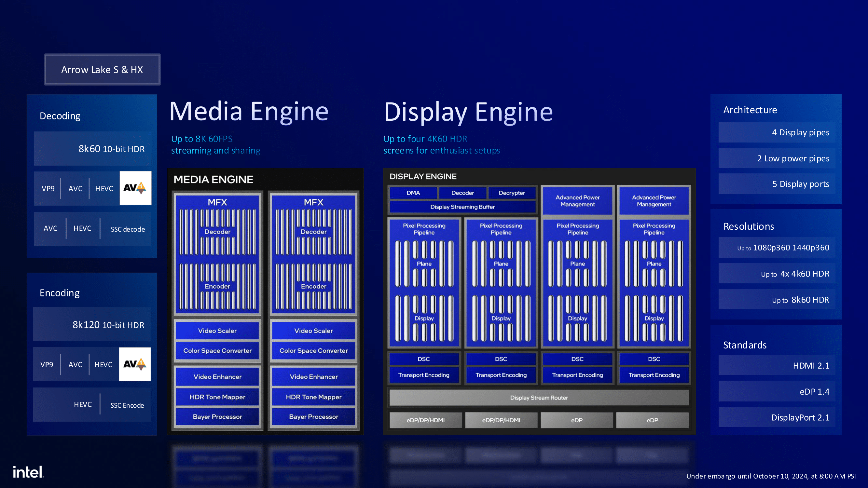This screenshot has height=488, width=868.
Task: Click the first eDP/DP/HDMI port box
Action: [425, 420]
